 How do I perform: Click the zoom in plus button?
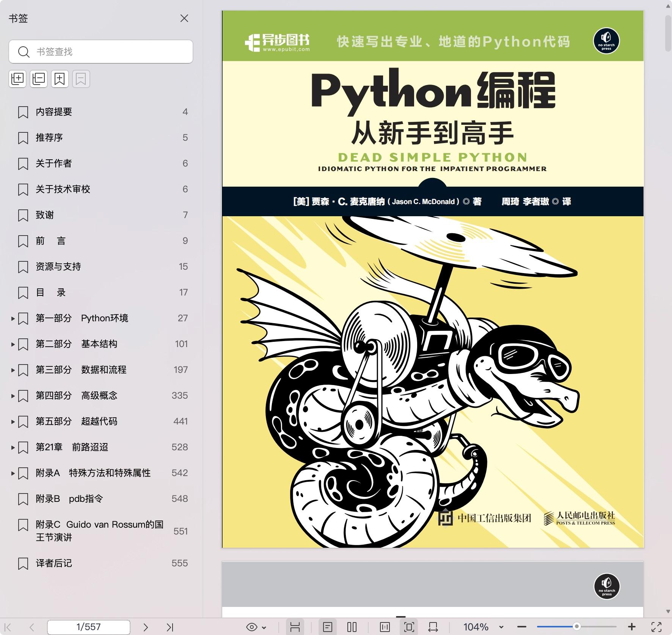(x=632, y=627)
